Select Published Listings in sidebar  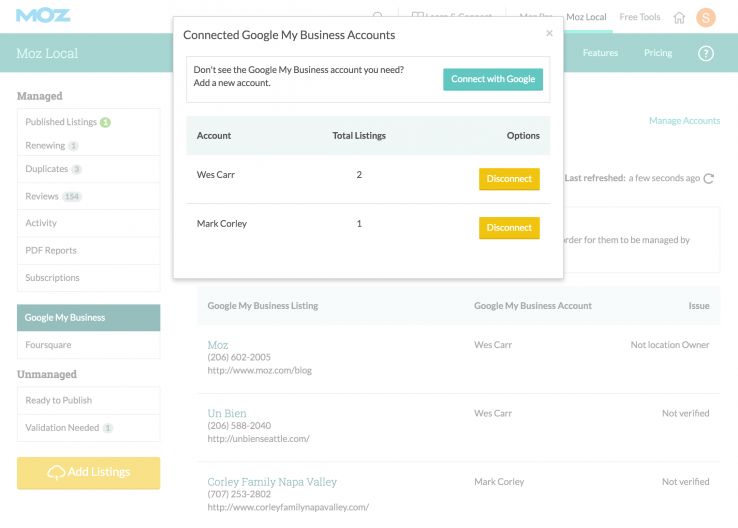[61, 122]
